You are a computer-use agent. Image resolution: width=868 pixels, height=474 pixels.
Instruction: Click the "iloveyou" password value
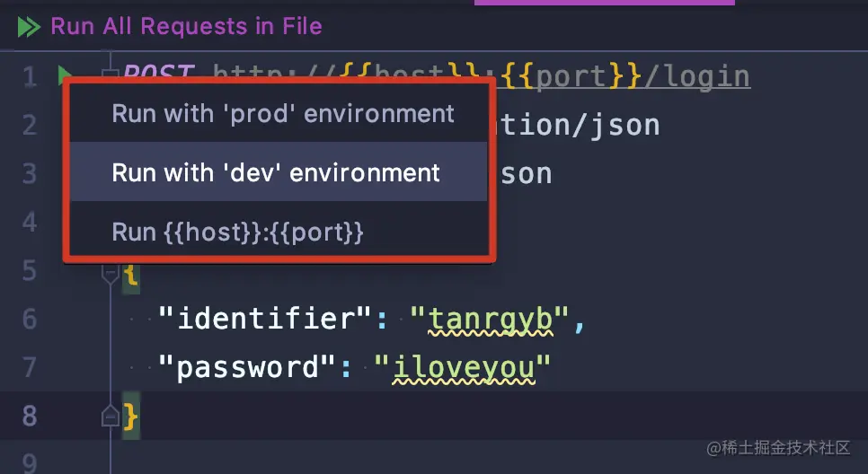[x=463, y=368]
